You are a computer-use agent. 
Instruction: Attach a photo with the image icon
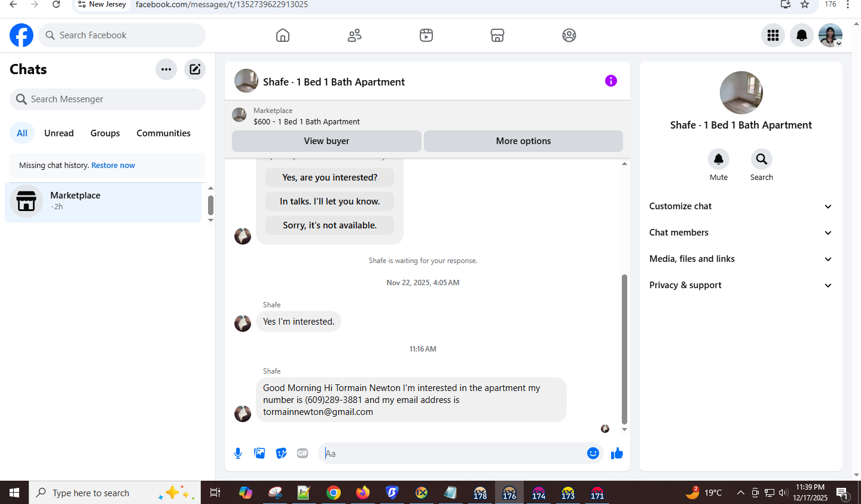(259, 453)
